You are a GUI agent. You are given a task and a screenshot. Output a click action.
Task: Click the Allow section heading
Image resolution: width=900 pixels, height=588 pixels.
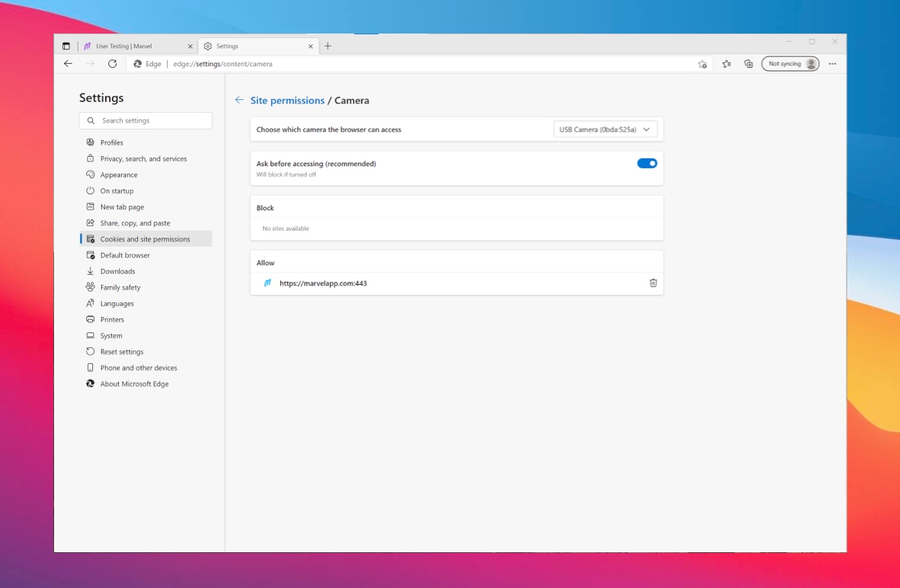tap(265, 263)
